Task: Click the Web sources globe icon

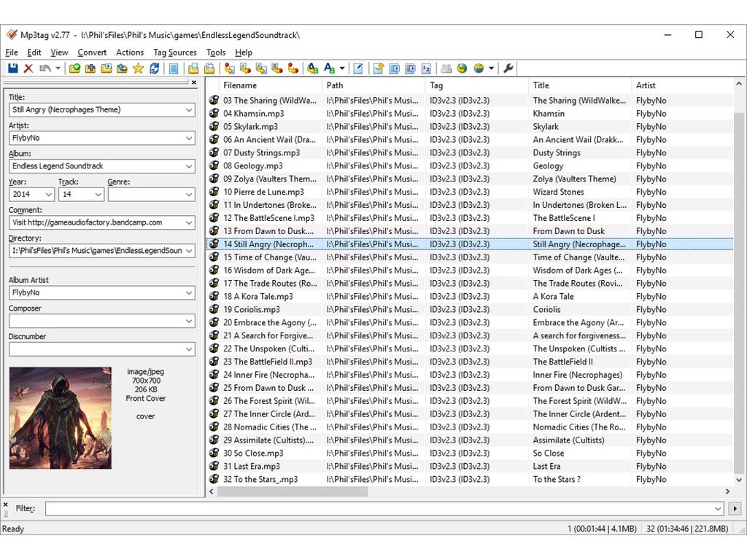Action: tap(462, 68)
